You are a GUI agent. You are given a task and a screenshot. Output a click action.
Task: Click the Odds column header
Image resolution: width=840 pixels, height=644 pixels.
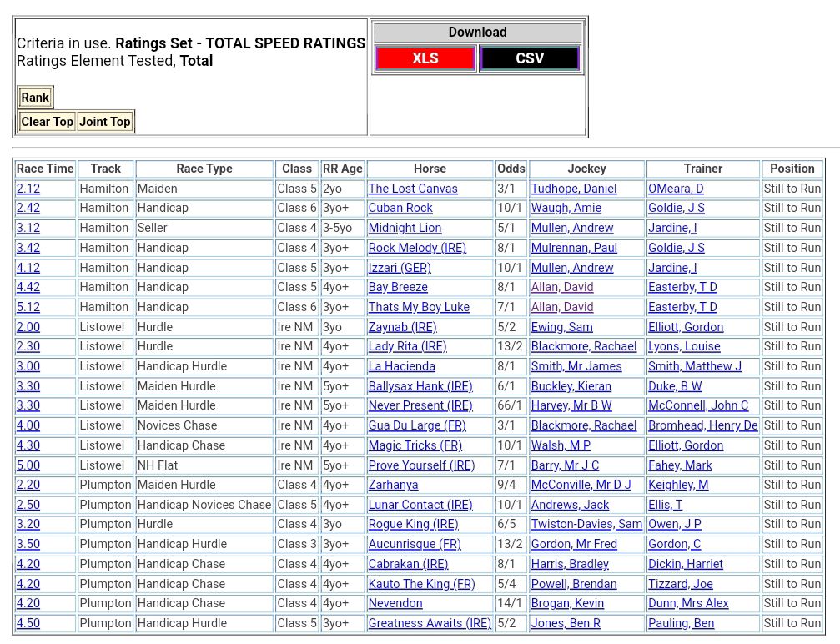tap(511, 169)
